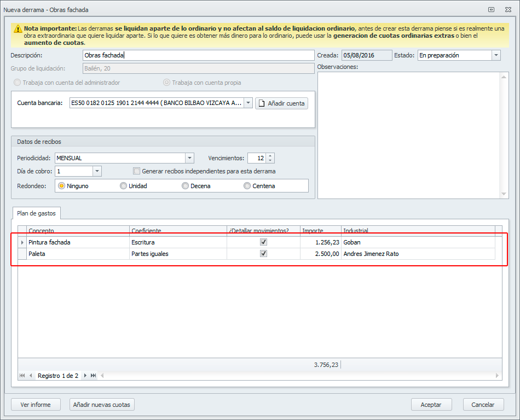Screen dimensions: 520x420
Task: Choose Decena rounding option
Action: tap(185, 186)
